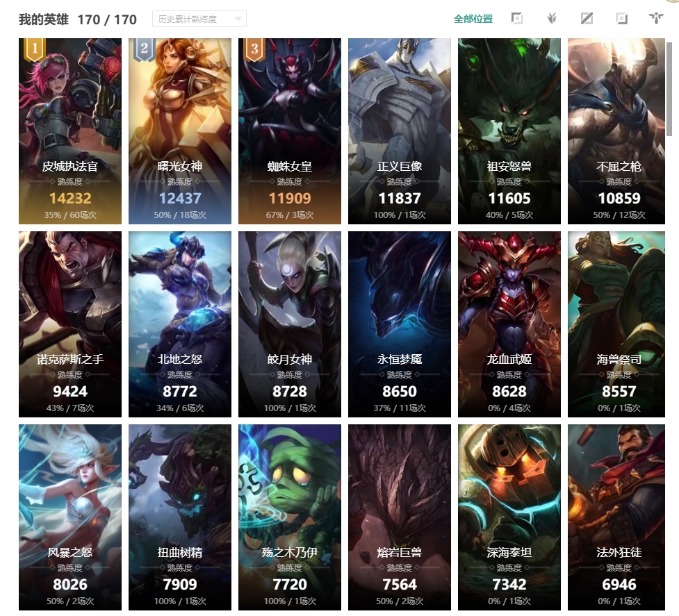679x616 pixels.
Task: Select the 全部位置 filter tab
Action: click(x=473, y=19)
